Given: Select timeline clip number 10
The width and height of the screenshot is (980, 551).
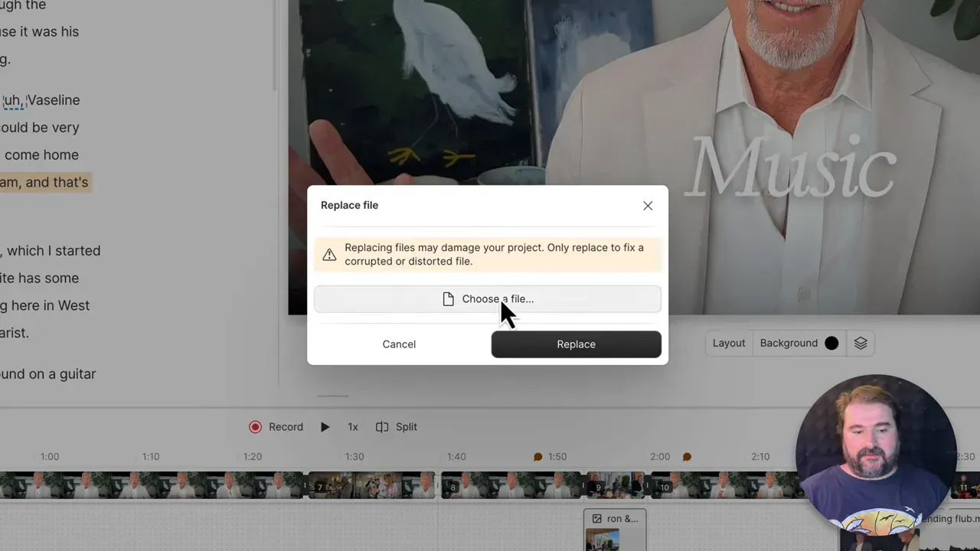Looking at the screenshot, I should pos(727,485).
